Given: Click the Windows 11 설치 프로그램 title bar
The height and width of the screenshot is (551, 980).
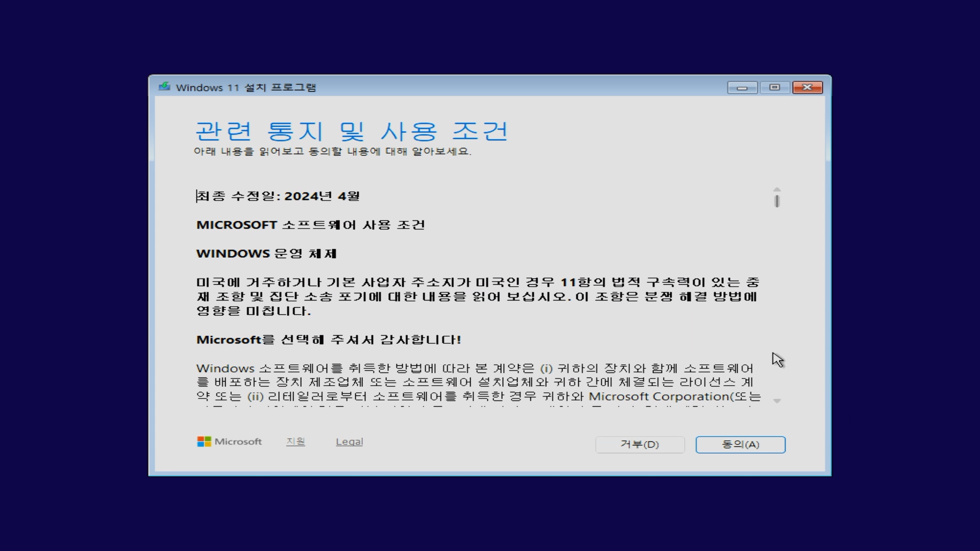Looking at the screenshot, I should pyautogui.click(x=459, y=87).
